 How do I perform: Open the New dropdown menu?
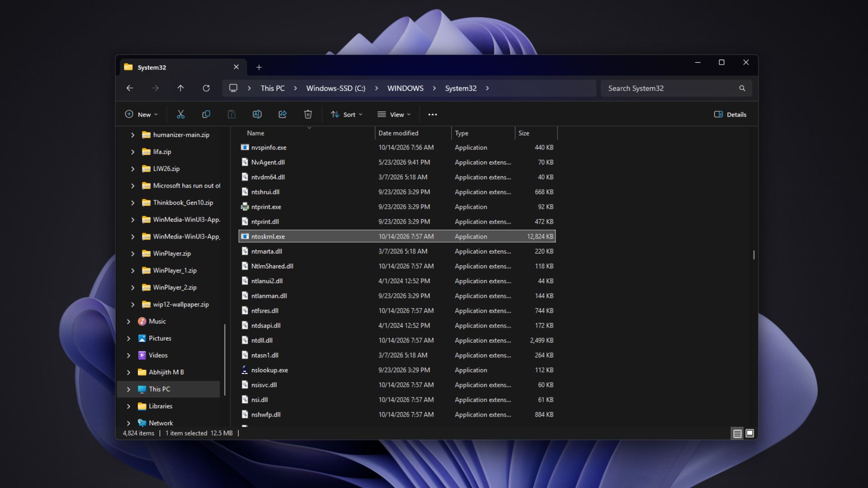click(142, 114)
